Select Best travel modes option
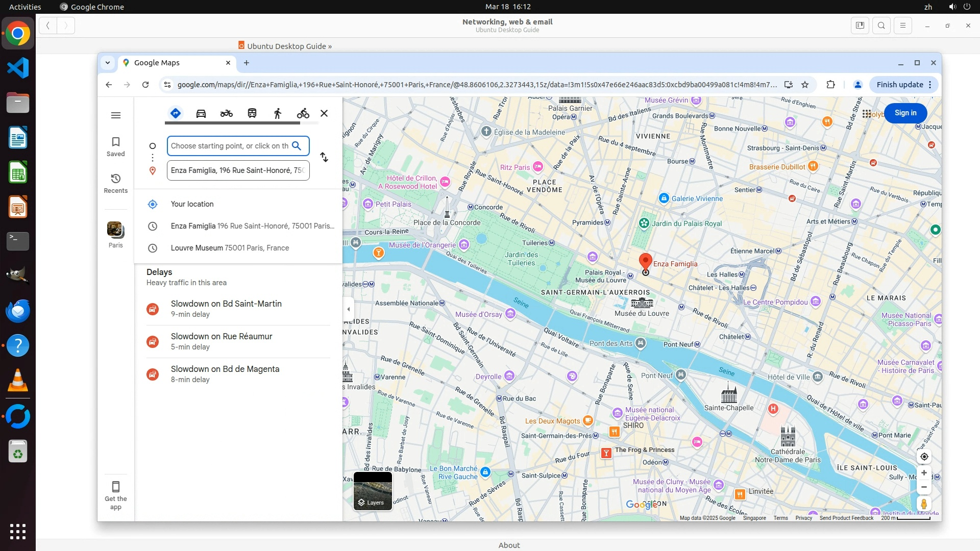The width and height of the screenshot is (980, 551). point(176,113)
